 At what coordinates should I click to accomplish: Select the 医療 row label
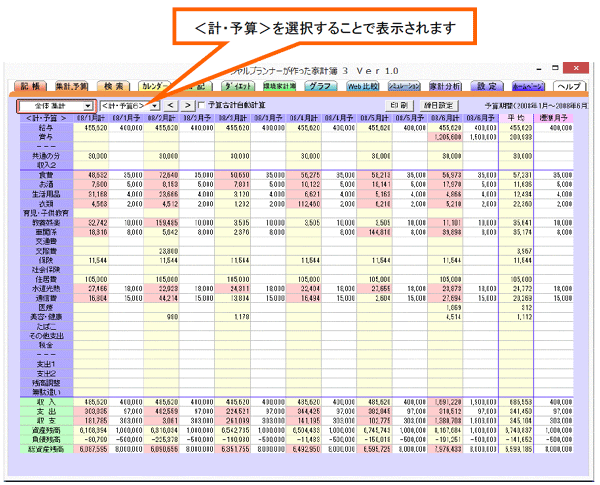pos(46,307)
